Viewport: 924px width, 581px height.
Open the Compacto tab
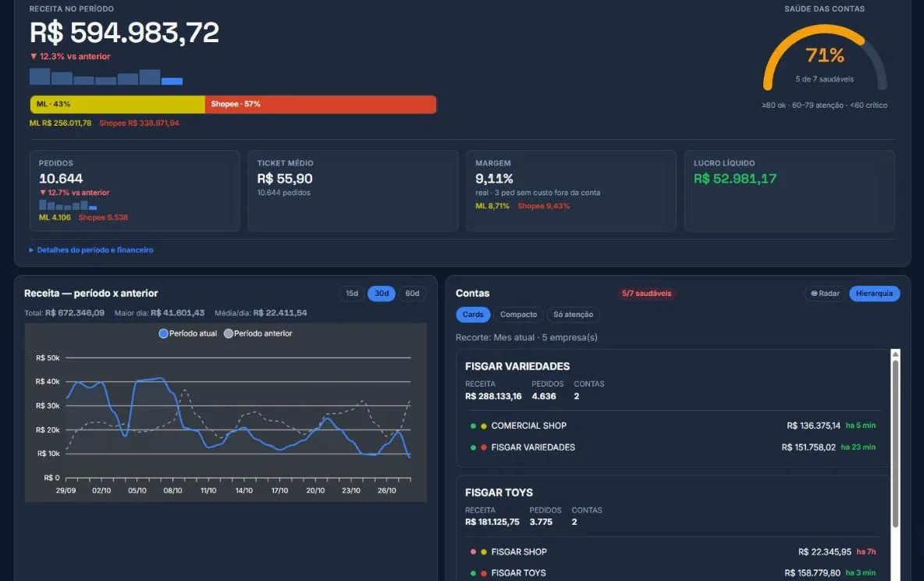pos(518,315)
